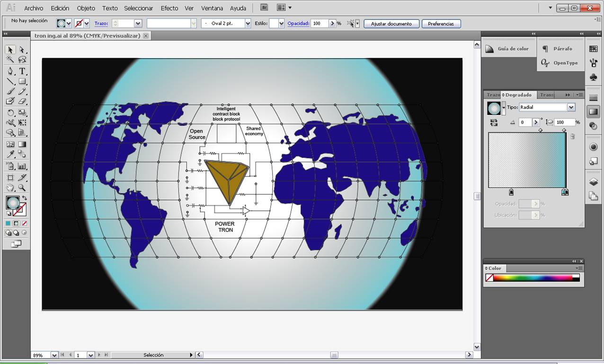Screen dimensions: 604x364
Task: Click the Ajustar documento button
Action: pos(391,24)
